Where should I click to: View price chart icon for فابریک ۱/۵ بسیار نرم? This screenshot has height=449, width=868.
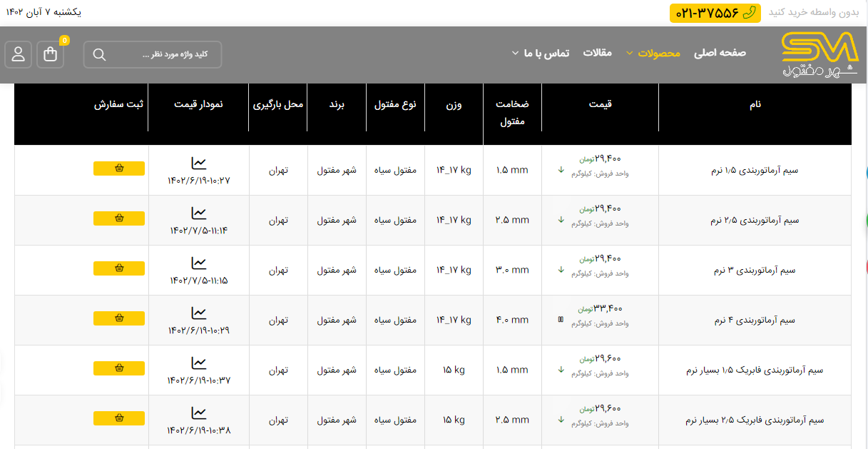[199, 363]
